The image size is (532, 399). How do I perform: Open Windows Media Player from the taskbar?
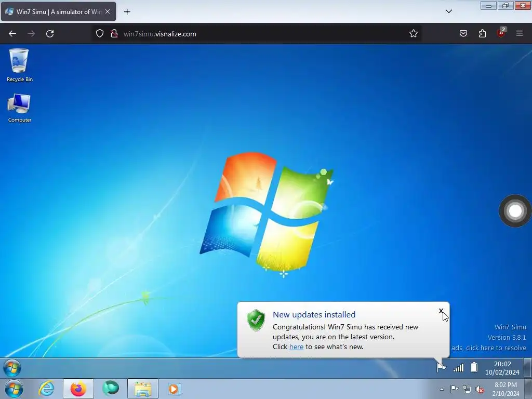click(174, 389)
